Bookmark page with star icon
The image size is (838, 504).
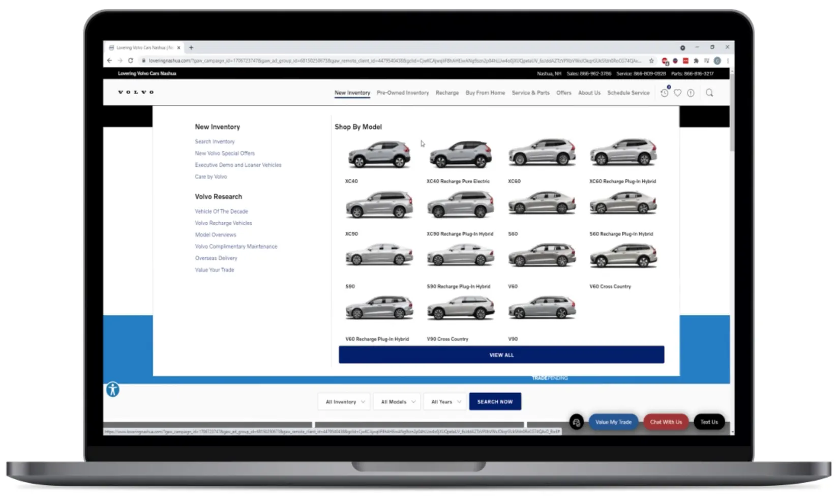click(x=651, y=61)
